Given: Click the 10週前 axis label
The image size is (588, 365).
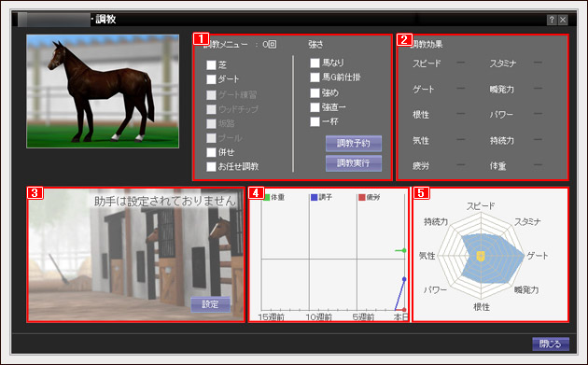Looking at the screenshot, I should click(x=319, y=317).
